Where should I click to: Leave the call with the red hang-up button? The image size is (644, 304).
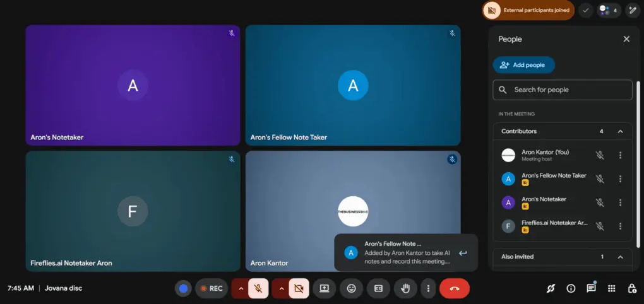pyautogui.click(x=454, y=288)
